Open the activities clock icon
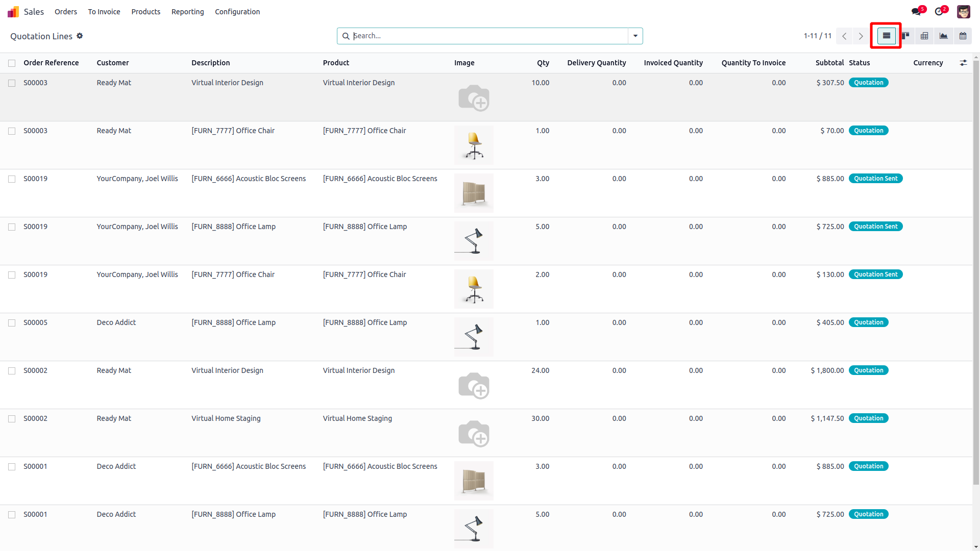The width and height of the screenshot is (980, 551). pos(939,12)
